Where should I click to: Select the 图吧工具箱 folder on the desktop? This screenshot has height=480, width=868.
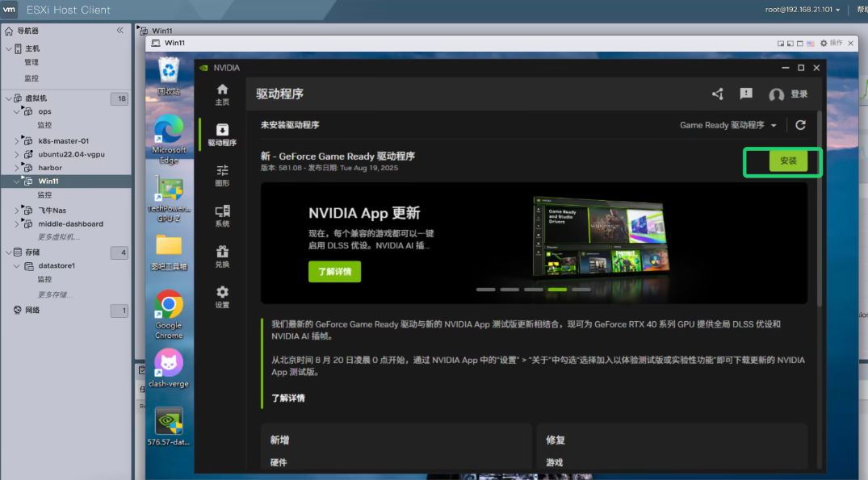pos(169,253)
